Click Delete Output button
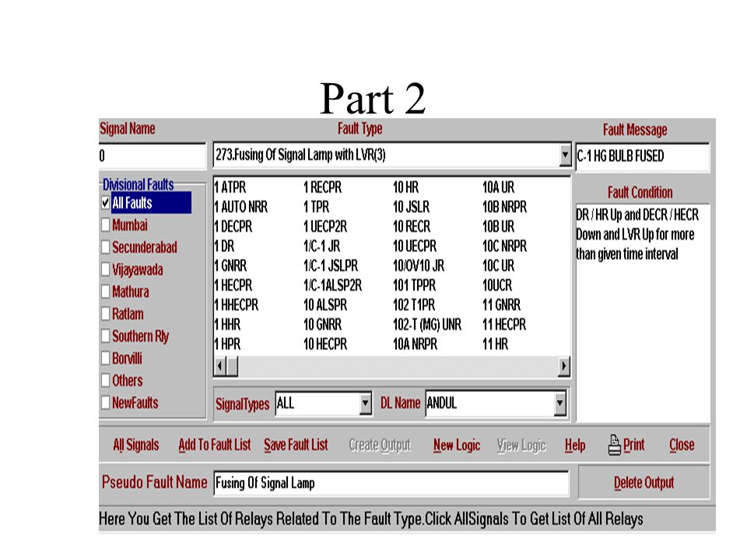The image size is (747, 560). coord(644,483)
